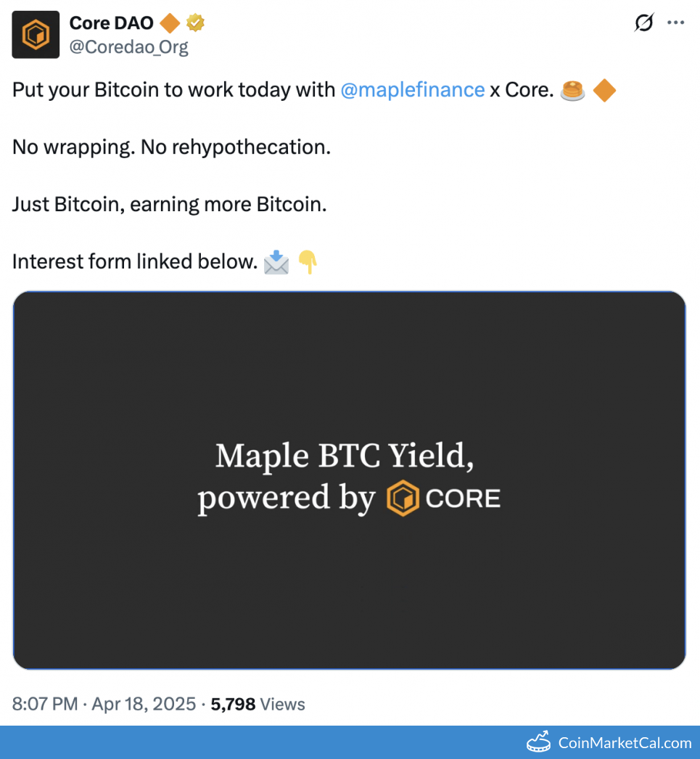700x759 pixels.
Task: Click the 8:07 PM timestamp
Action: 44,704
